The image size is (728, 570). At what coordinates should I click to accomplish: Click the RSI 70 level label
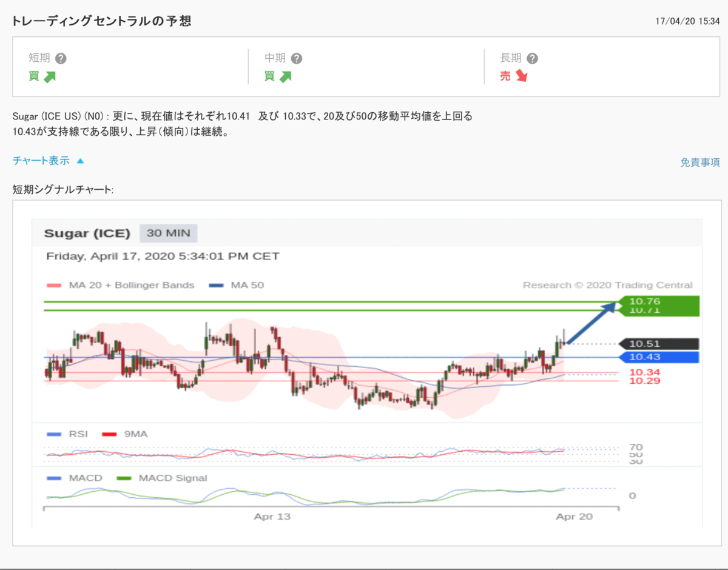(637, 448)
